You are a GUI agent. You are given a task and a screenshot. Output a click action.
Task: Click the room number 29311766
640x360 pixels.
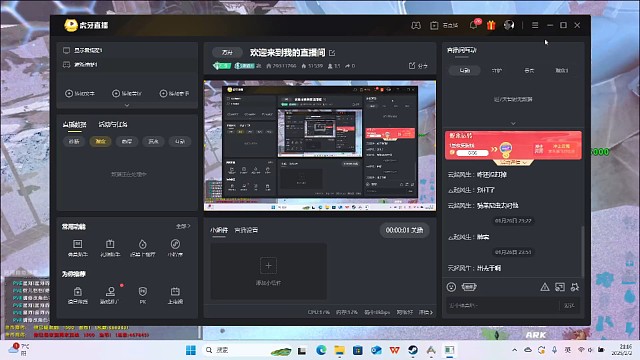[x=281, y=66]
